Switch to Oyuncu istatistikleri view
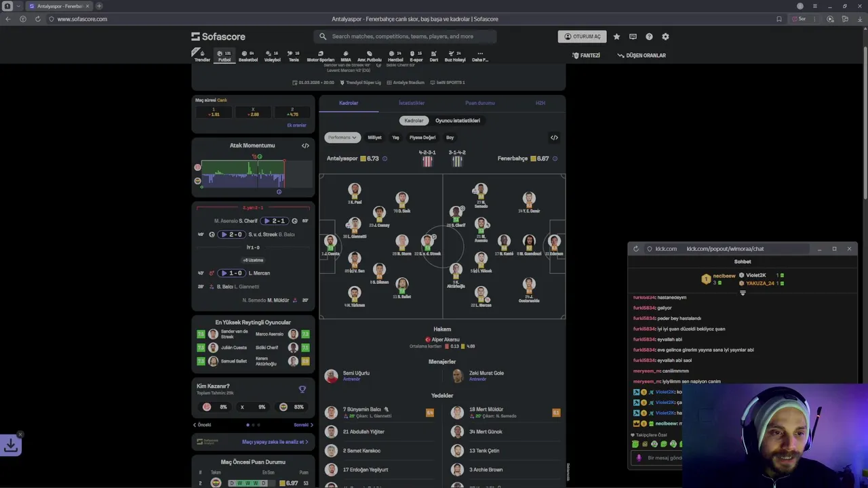The height and width of the screenshot is (488, 868). (458, 121)
